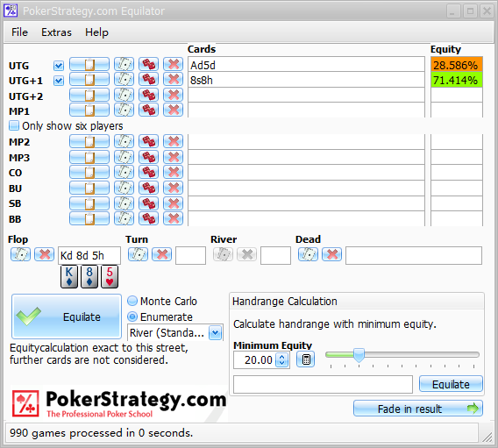Open hand range selector for MP2
This screenshot has width=498, height=448.
tap(89, 141)
